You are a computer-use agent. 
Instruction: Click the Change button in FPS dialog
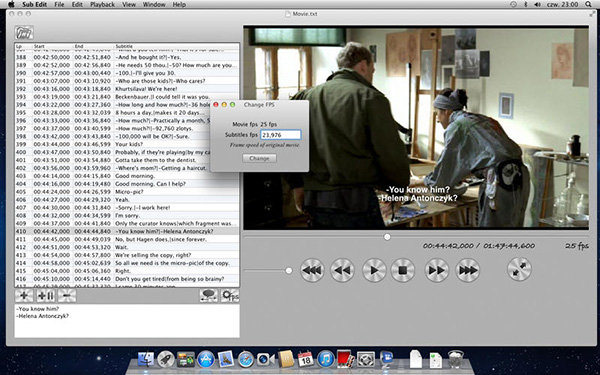tap(259, 158)
